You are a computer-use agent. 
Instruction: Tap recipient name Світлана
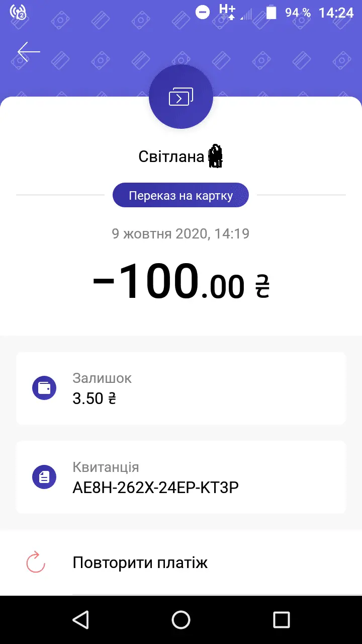pos(171,157)
